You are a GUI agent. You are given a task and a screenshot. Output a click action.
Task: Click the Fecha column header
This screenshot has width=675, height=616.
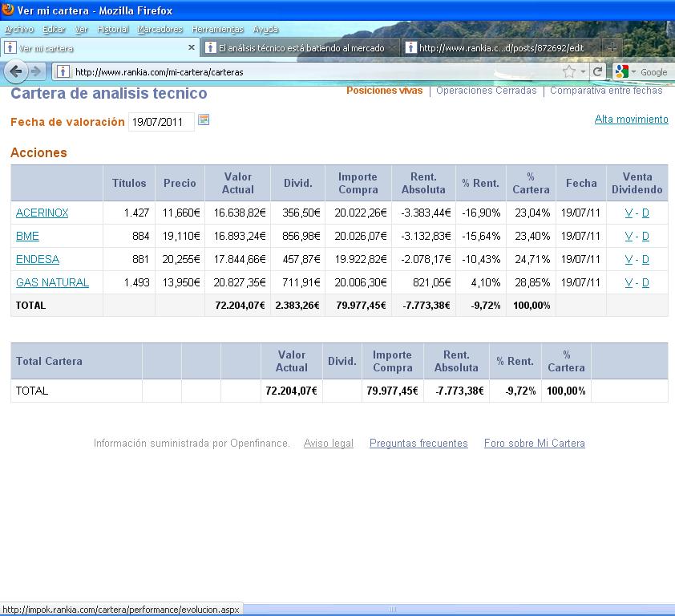(x=581, y=183)
